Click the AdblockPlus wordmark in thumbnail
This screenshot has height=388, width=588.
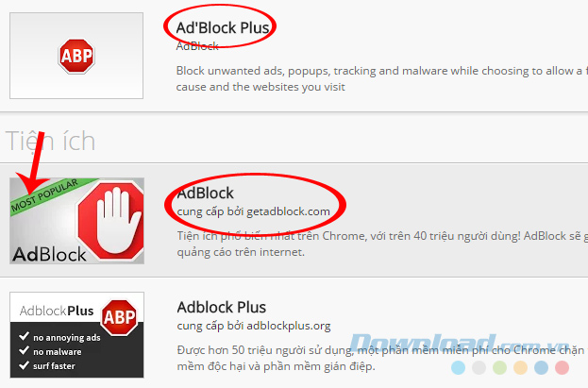[x=57, y=311]
